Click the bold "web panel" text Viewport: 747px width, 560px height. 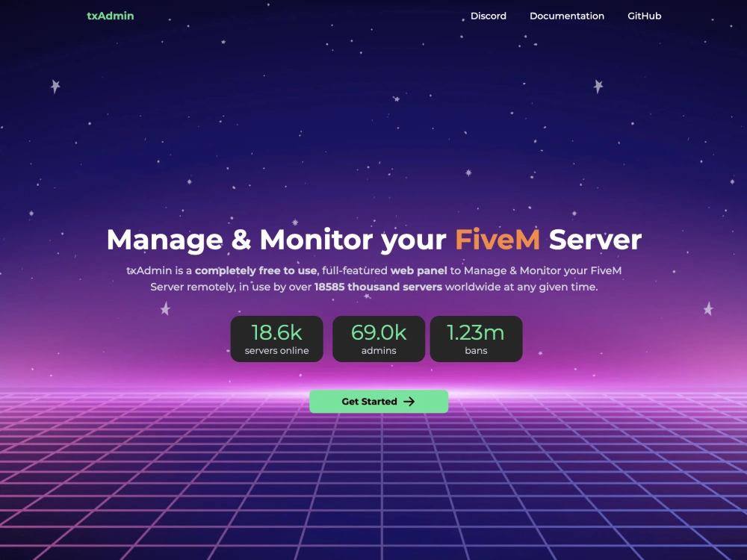(419, 270)
